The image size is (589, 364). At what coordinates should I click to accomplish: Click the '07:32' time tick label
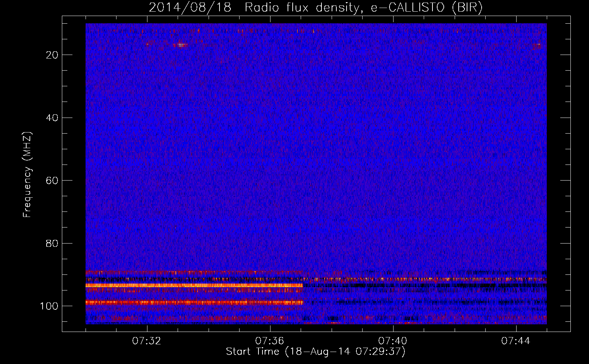(147, 341)
